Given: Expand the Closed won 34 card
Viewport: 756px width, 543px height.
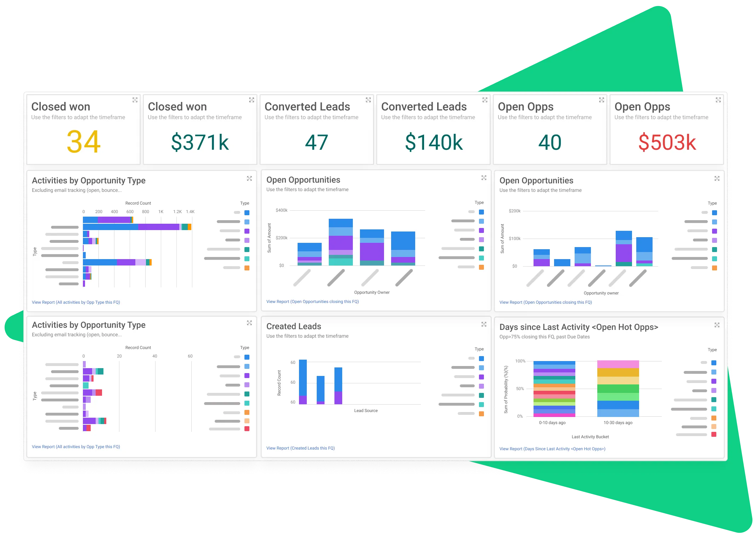Looking at the screenshot, I should [135, 100].
